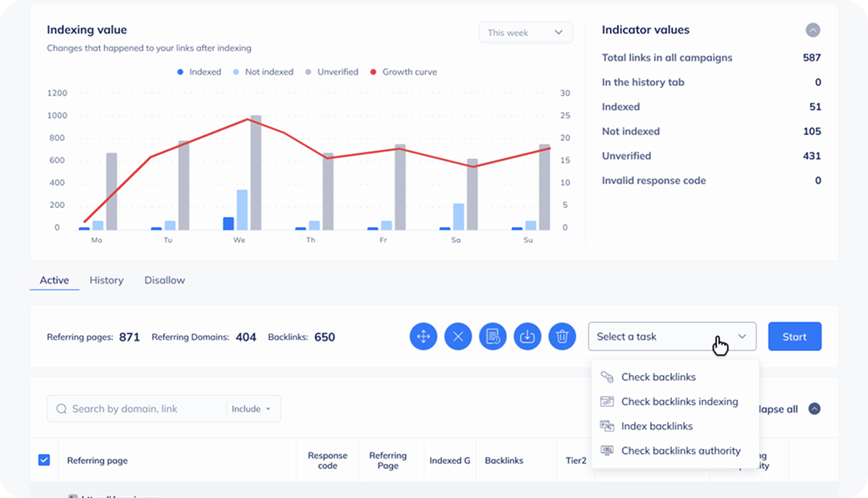
Task: Toggle the select-all checkbox in table header
Action: [44, 460]
